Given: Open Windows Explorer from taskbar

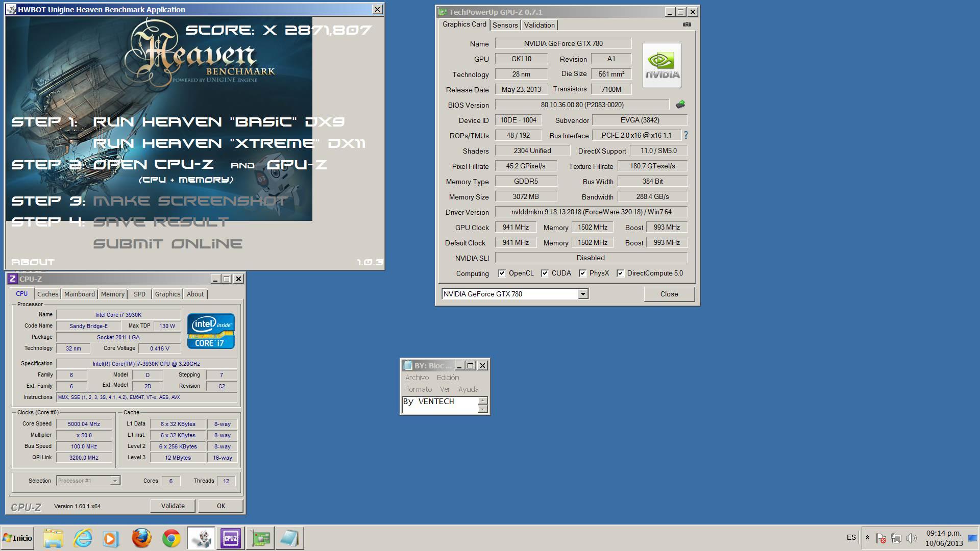Looking at the screenshot, I should pos(53,538).
